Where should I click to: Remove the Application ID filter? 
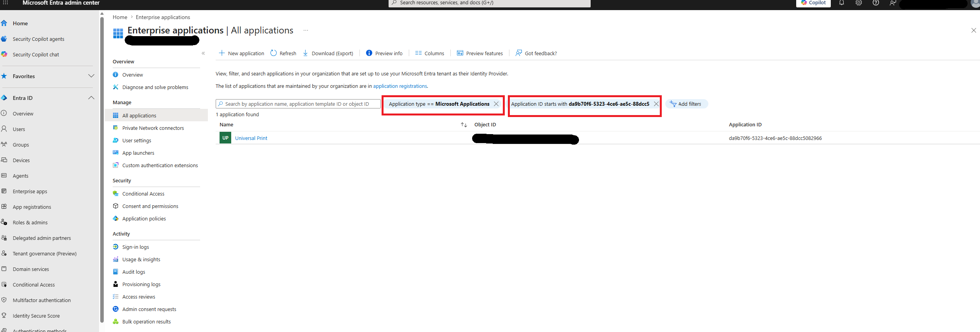tap(656, 104)
